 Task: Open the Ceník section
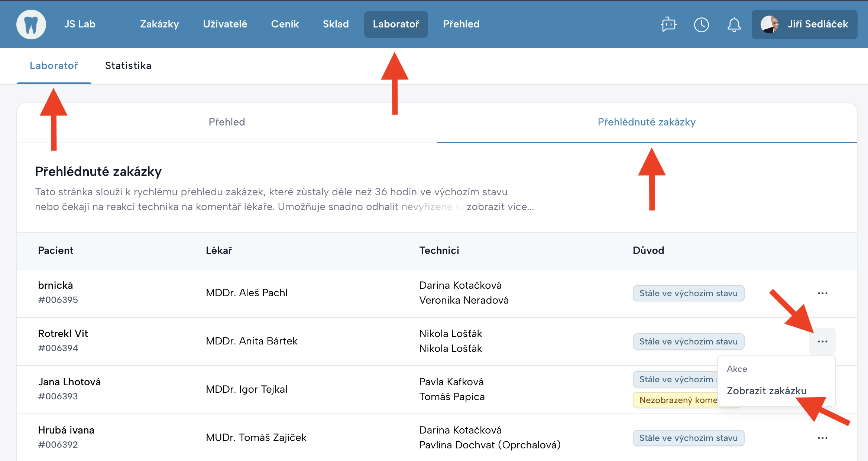(x=285, y=24)
